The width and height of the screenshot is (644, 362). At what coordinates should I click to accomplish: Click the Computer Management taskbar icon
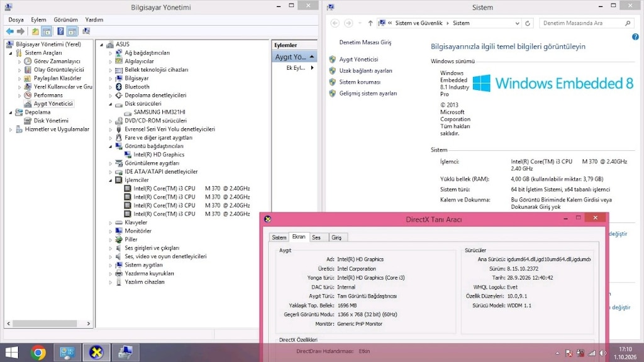click(125, 353)
